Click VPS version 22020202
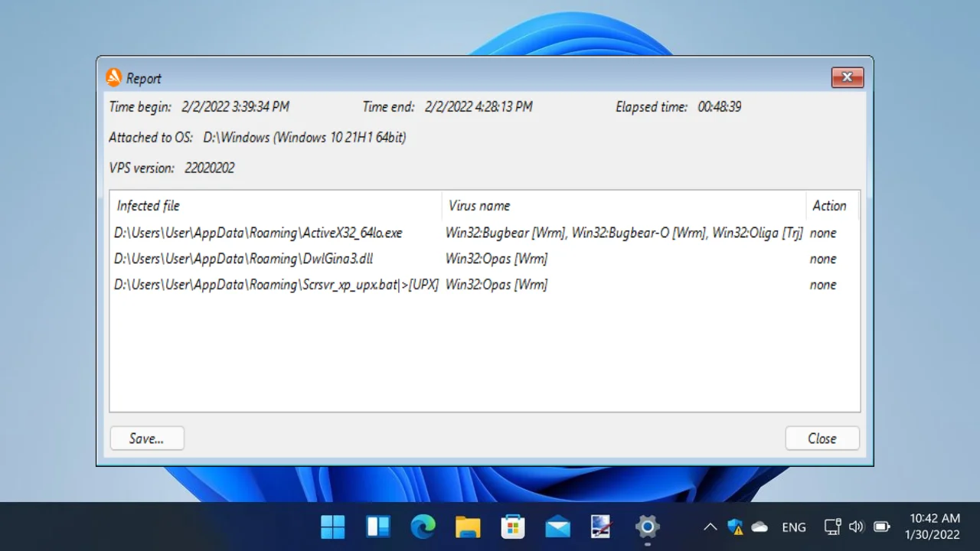The image size is (980, 551). [x=210, y=168]
